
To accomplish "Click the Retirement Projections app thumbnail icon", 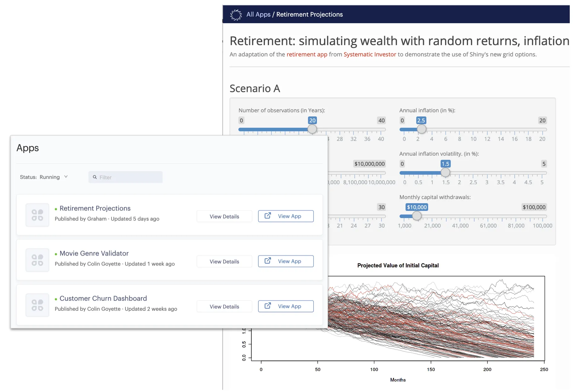I will point(37,215).
